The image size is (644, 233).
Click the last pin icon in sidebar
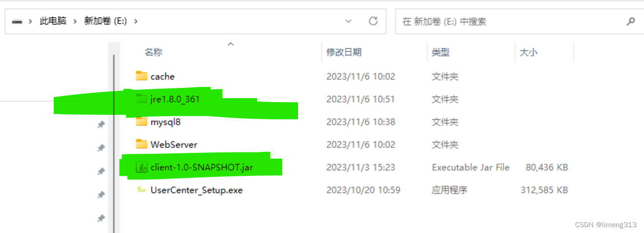(x=101, y=218)
